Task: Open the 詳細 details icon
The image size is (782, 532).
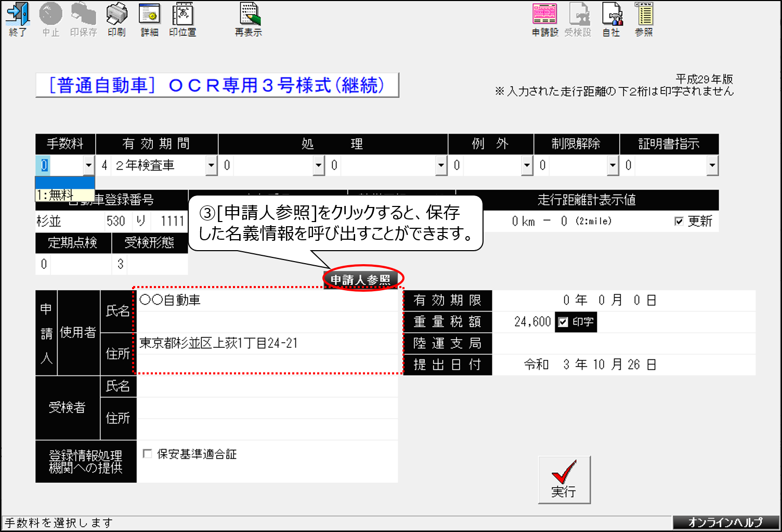Action: point(149,19)
